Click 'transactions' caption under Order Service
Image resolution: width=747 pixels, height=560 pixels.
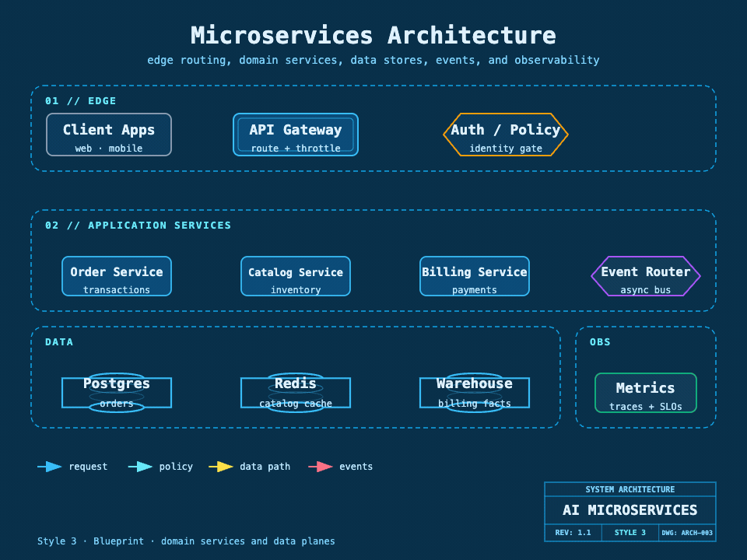(x=117, y=289)
